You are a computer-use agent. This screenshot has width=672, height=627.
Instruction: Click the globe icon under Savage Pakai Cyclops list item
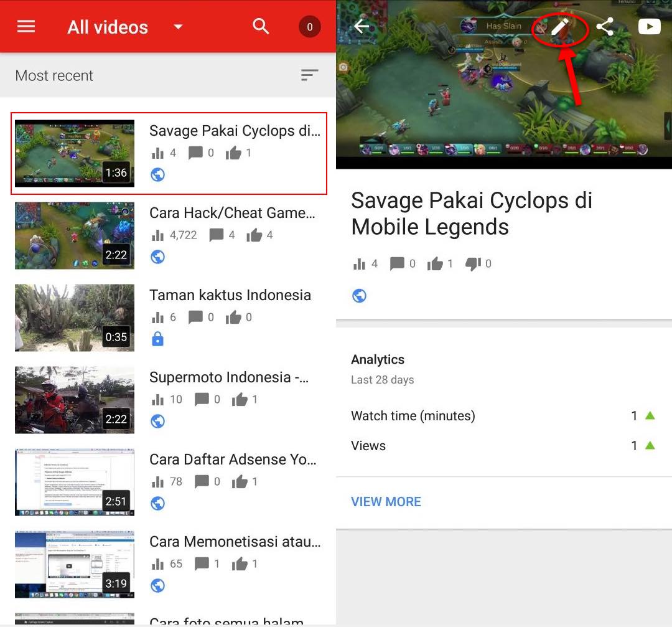point(157,174)
